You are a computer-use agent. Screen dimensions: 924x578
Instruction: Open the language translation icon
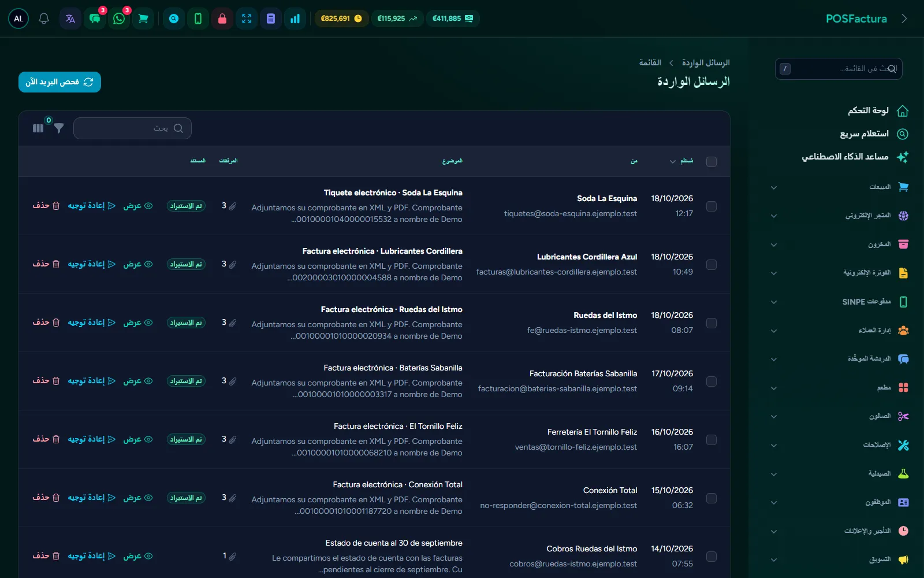pyautogui.click(x=70, y=18)
